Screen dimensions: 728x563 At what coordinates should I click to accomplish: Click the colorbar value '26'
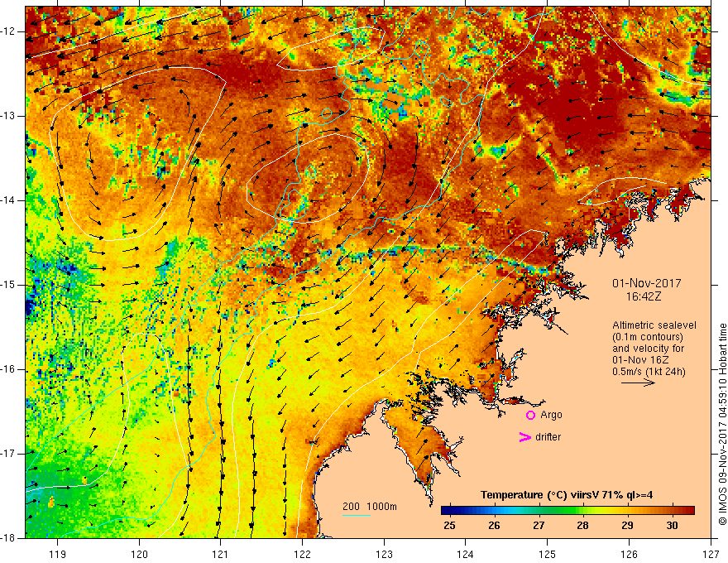494,526
